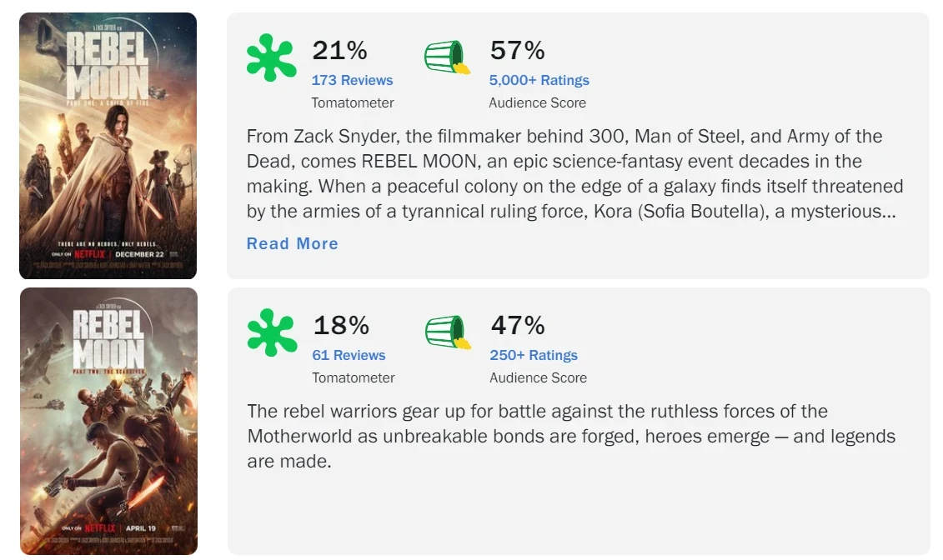943x560 pixels.
Task: Click the Tomatometer label under 173 Reviews
Action: [353, 102]
